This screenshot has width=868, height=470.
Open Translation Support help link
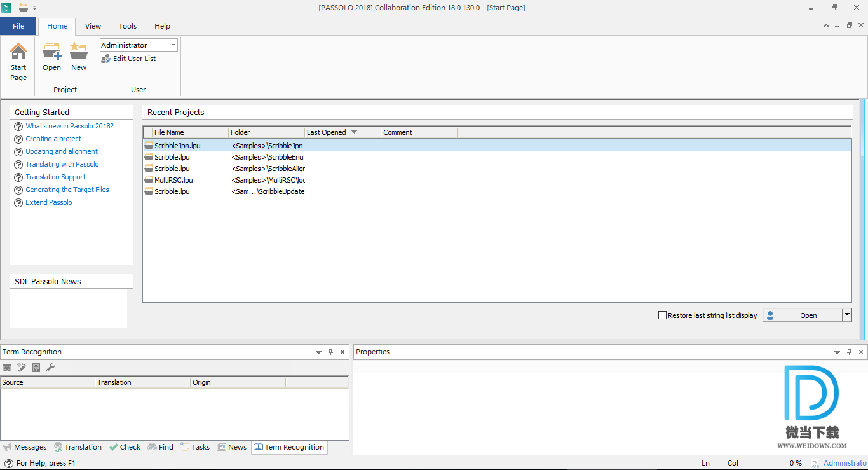[x=56, y=177]
